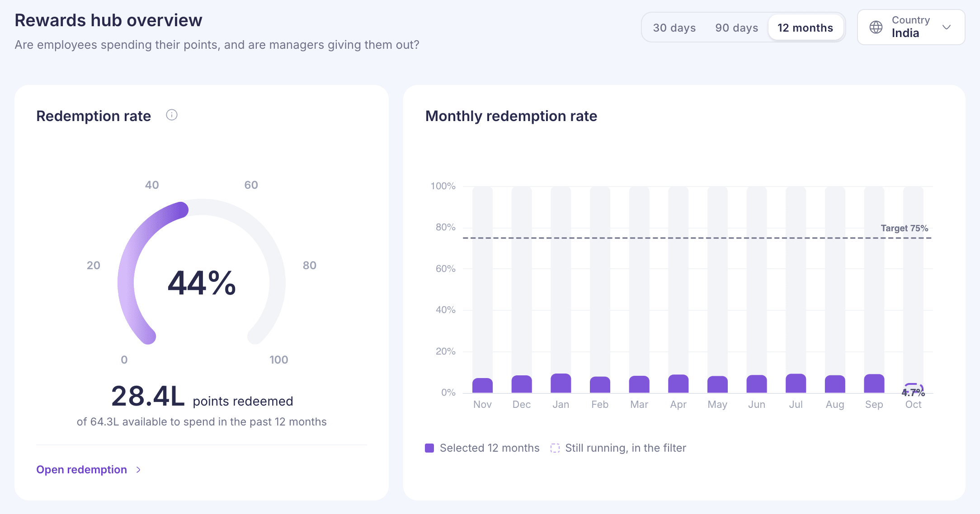Click the Oct month axis label
This screenshot has height=514, width=980.
[x=913, y=405]
